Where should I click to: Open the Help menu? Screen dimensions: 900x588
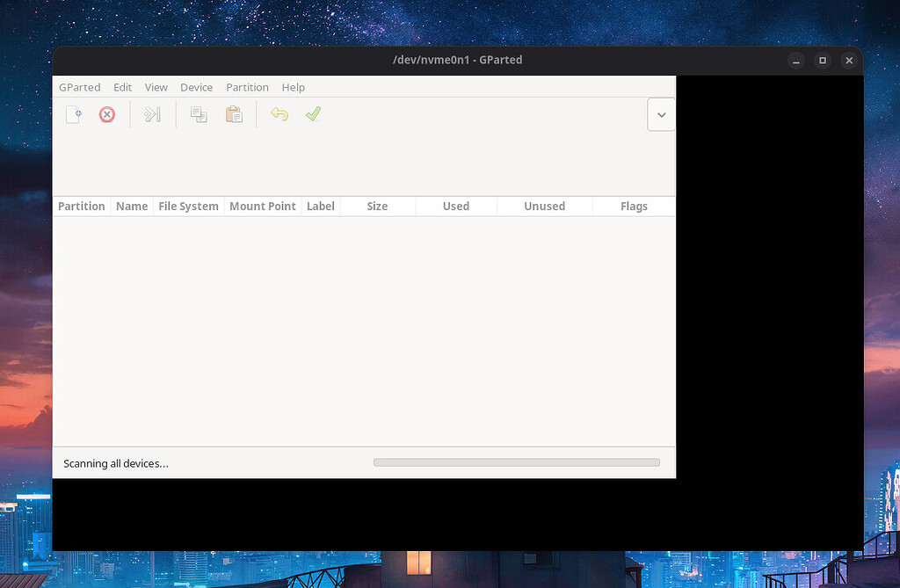[293, 87]
